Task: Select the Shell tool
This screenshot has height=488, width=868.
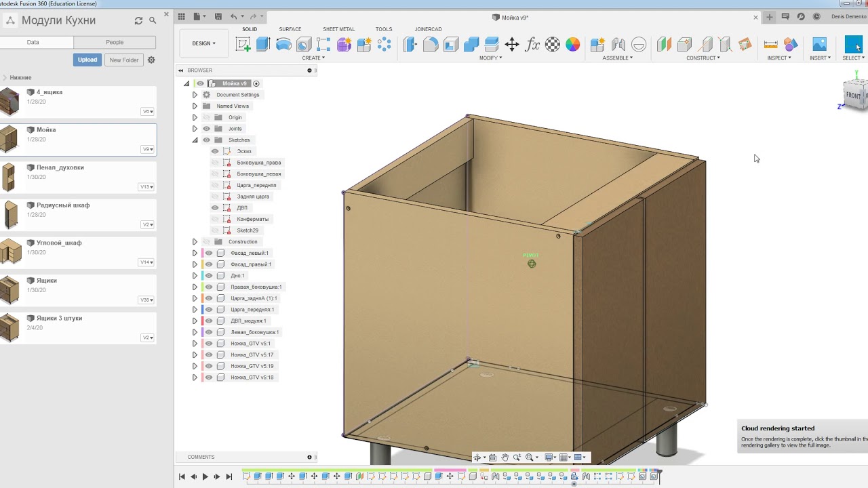Action: point(451,45)
